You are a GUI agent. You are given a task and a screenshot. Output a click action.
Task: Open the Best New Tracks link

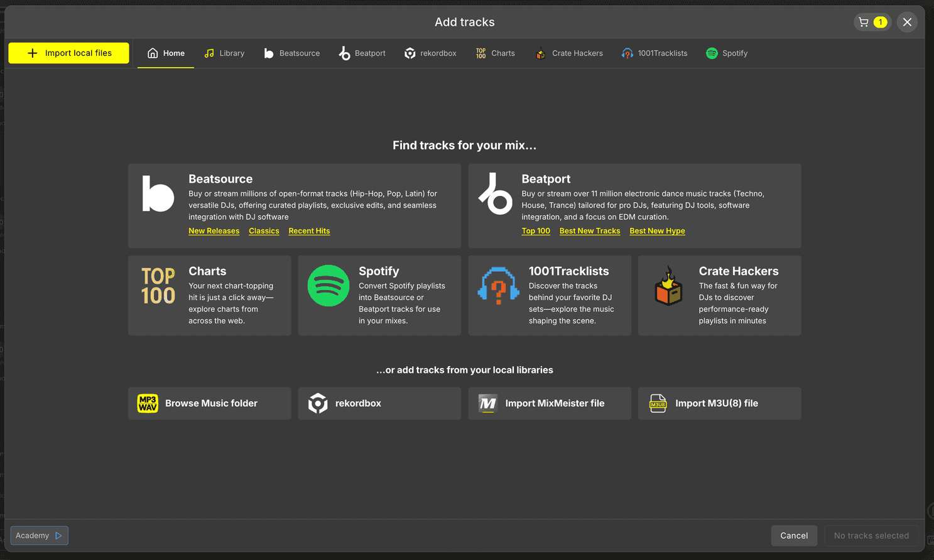[x=589, y=230]
